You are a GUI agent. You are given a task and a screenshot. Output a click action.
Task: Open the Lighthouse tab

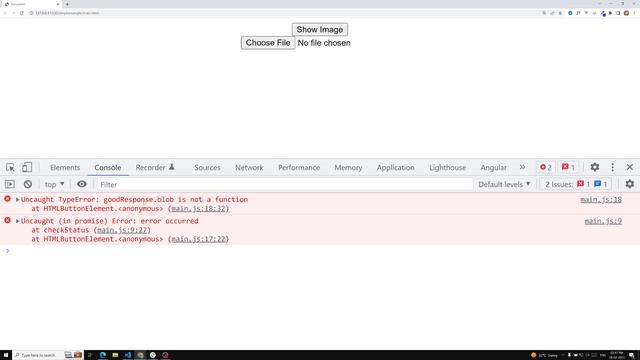click(447, 167)
